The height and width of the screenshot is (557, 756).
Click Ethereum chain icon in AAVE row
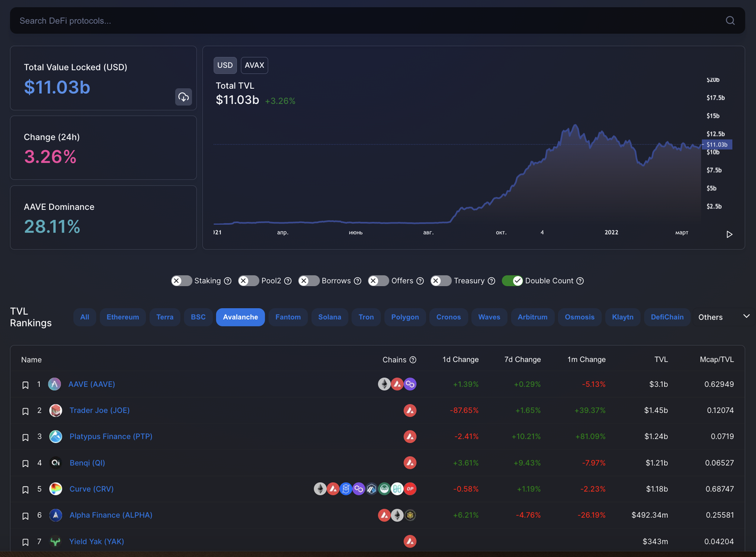click(x=384, y=384)
